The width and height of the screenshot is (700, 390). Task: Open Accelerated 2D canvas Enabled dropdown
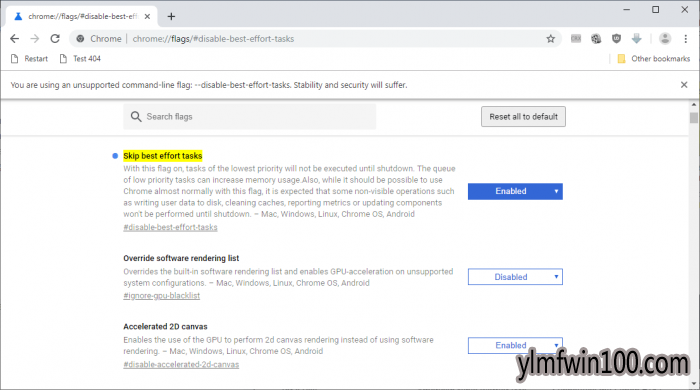(x=515, y=345)
